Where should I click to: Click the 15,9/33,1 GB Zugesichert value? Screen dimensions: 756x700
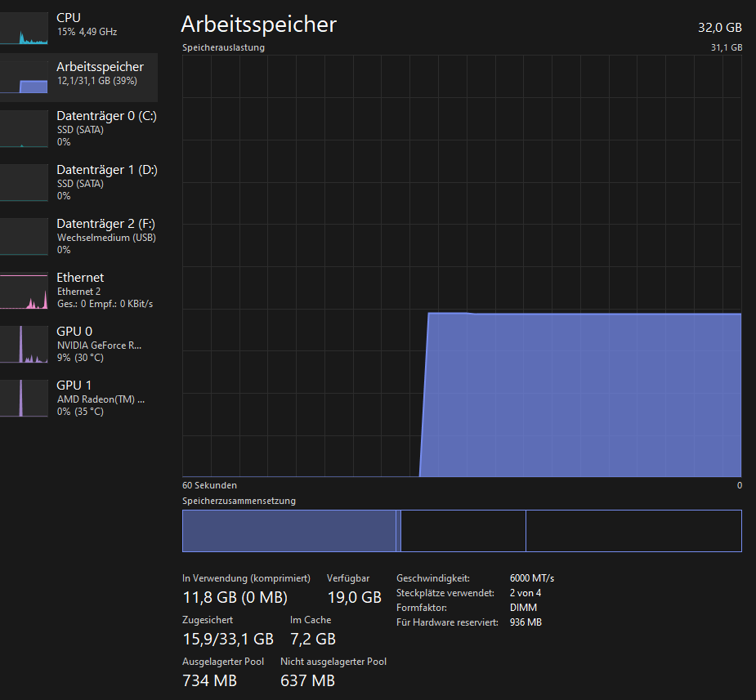[228, 639]
